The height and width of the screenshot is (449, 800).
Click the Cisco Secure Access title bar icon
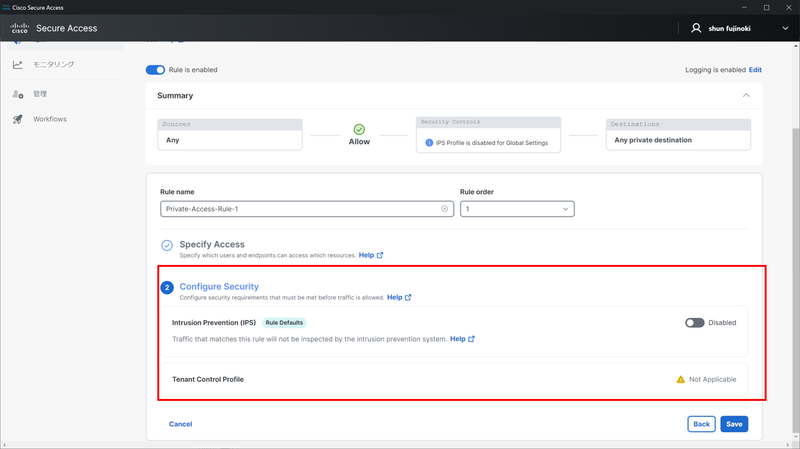point(6,7)
